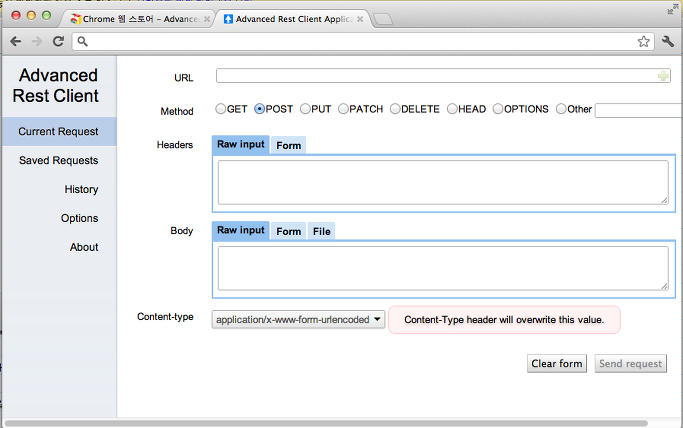
Task: Go back with the browser back arrow
Action: pyautogui.click(x=16, y=41)
